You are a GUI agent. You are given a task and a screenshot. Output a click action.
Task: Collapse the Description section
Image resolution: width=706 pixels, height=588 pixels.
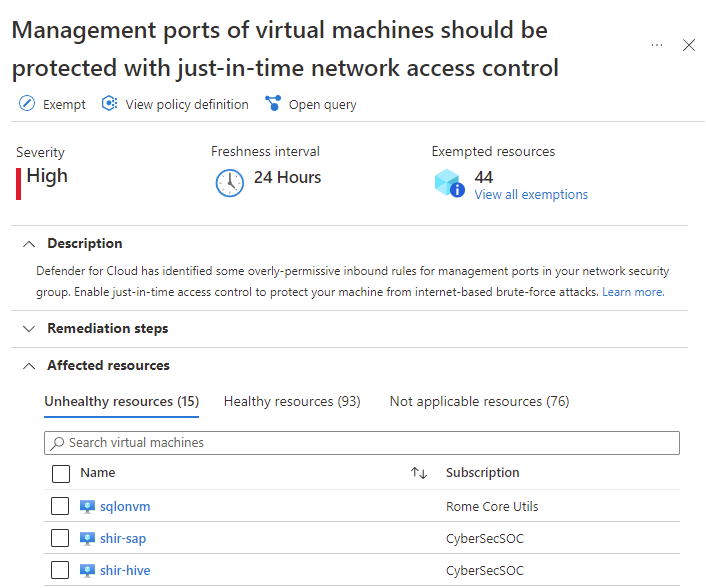point(28,243)
